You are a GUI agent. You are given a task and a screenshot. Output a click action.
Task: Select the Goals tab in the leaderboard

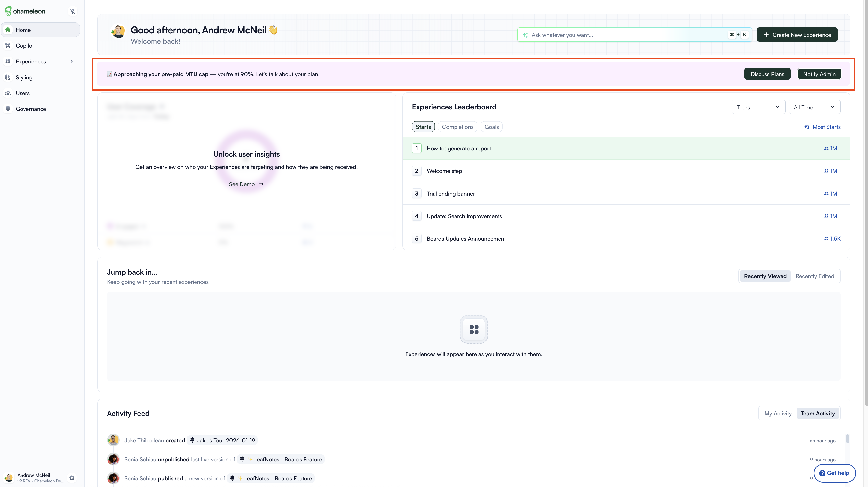(x=492, y=127)
